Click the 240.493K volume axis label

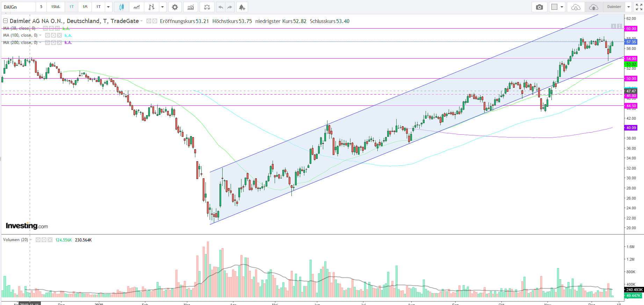click(x=634, y=290)
